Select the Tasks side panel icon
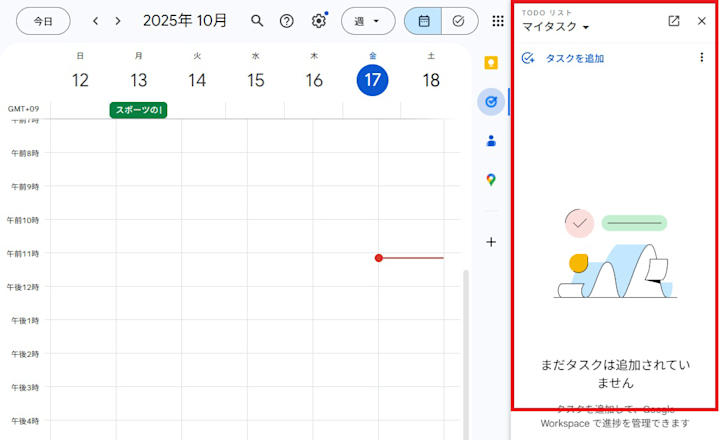The width and height of the screenshot is (720, 440). tap(491, 102)
